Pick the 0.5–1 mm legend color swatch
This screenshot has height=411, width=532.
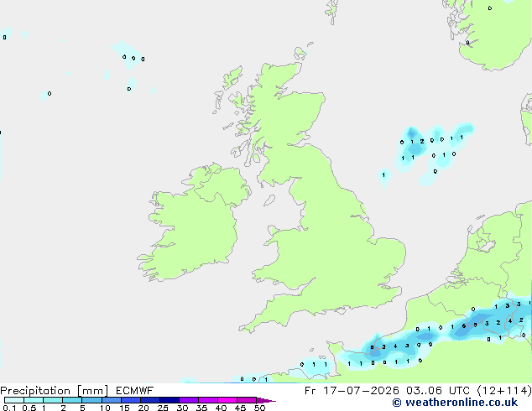pyautogui.click(x=34, y=400)
